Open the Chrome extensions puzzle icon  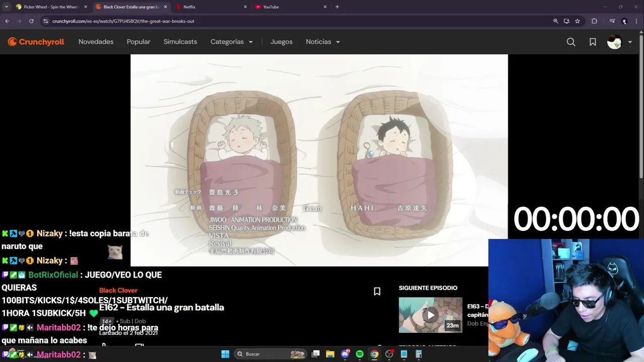(x=594, y=21)
